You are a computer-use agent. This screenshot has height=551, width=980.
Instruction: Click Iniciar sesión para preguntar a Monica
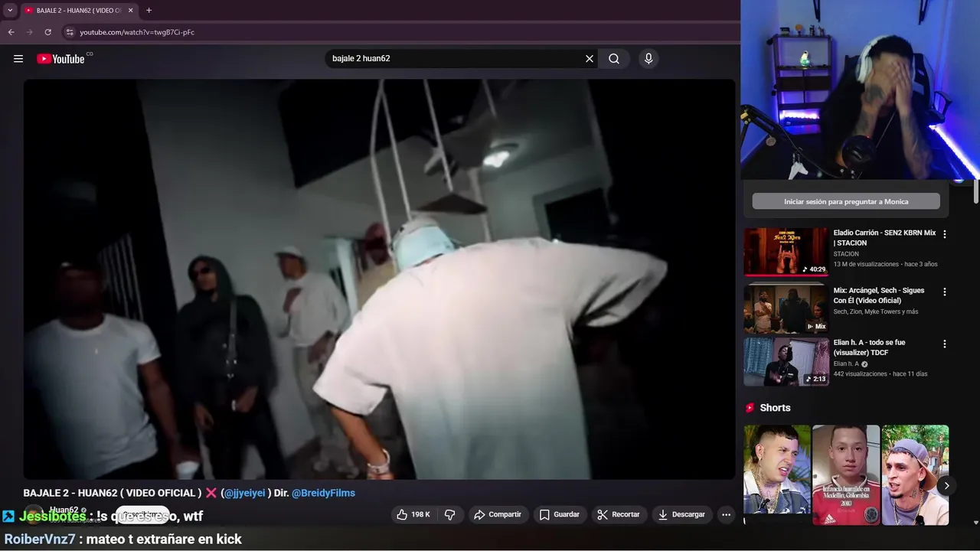[x=846, y=201]
